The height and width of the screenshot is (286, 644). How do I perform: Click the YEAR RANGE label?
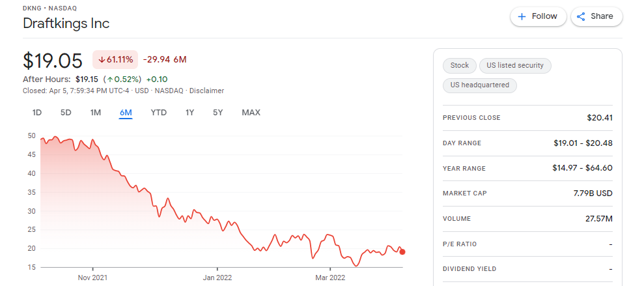tap(464, 169)
